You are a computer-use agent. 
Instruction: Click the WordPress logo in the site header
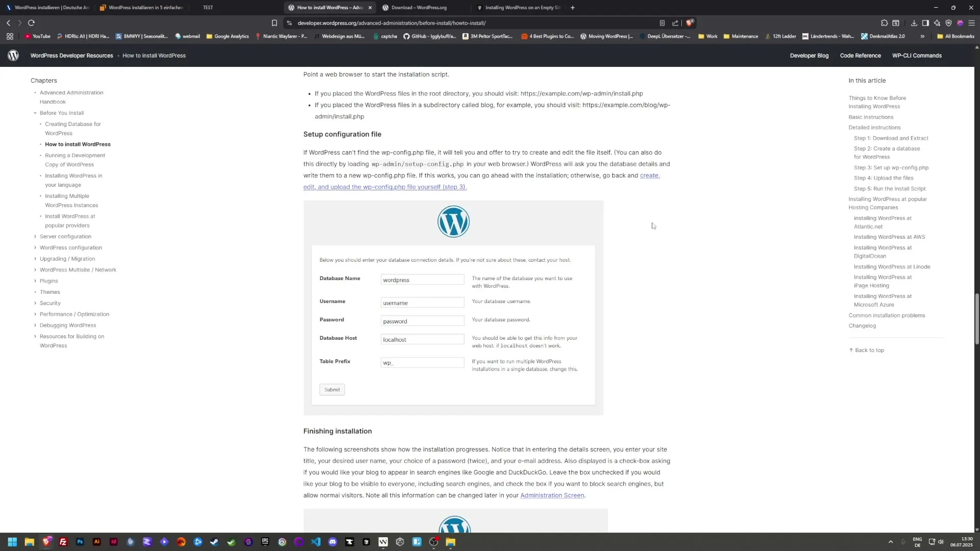(x=13, y=55)
